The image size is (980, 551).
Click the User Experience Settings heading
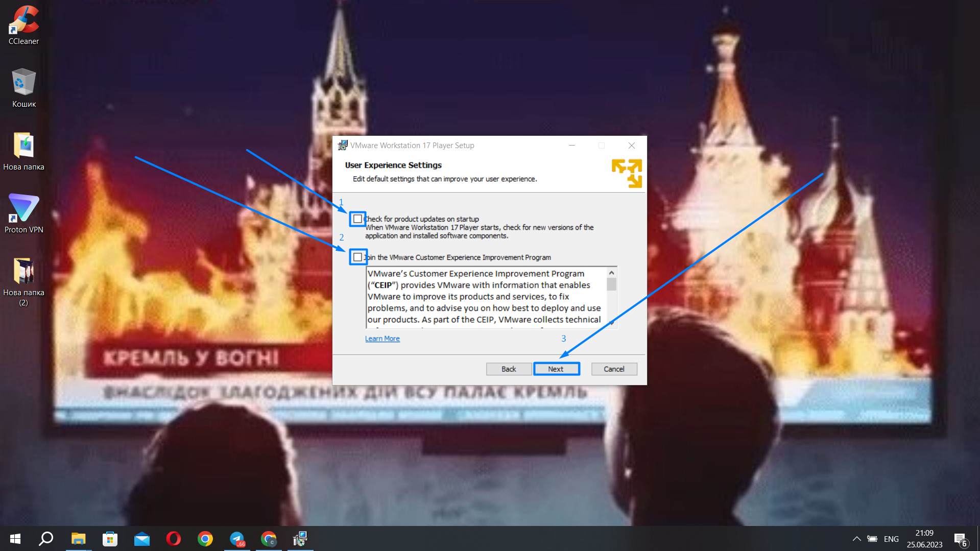(393, 165)
